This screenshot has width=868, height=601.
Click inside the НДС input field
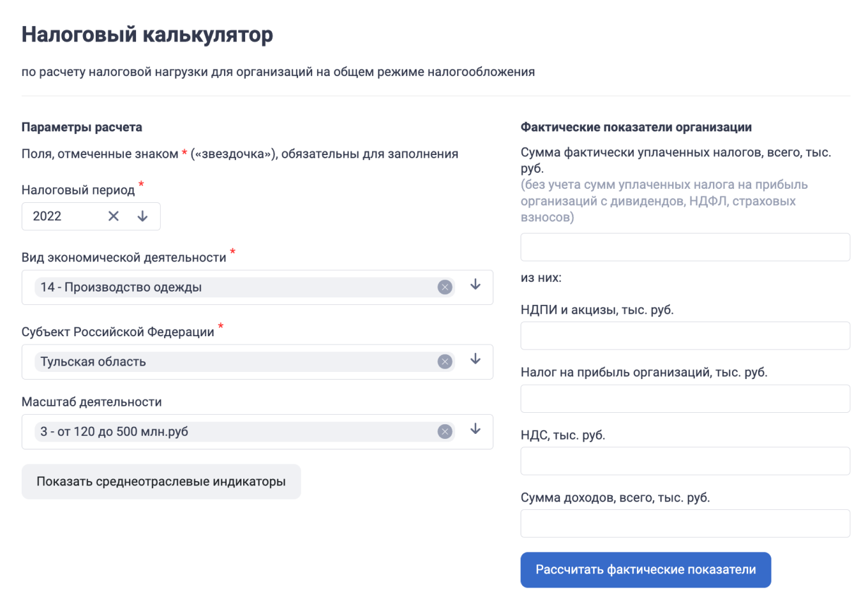coord(685,461)
